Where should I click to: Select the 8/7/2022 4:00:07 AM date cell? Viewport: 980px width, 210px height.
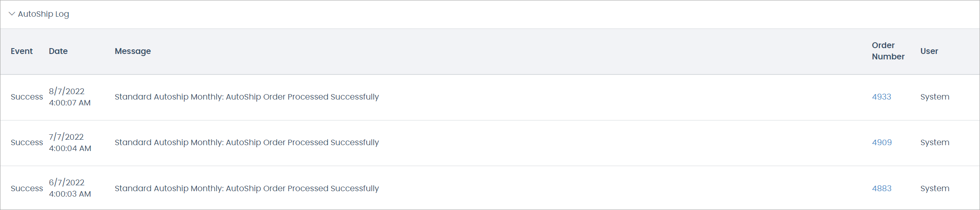70,97
